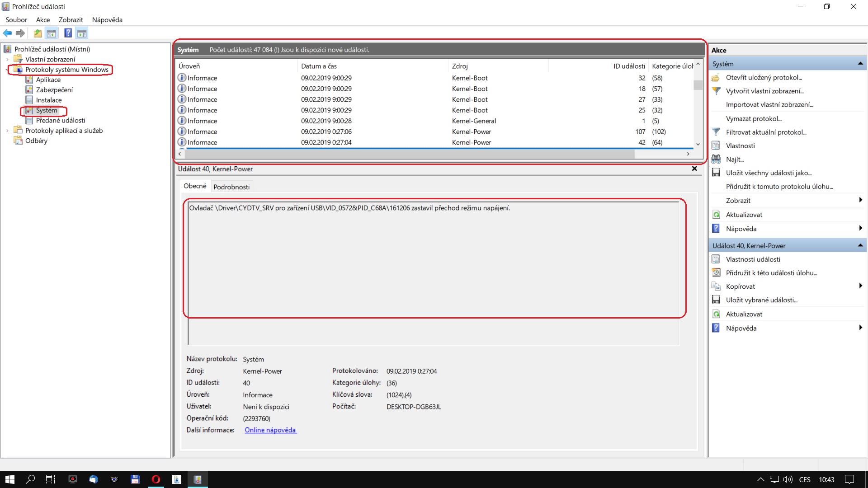Viewport: 868px width, 488px height.
Task: Click the horizontal scrollbar of event list
Action: (x=407, y=154)
